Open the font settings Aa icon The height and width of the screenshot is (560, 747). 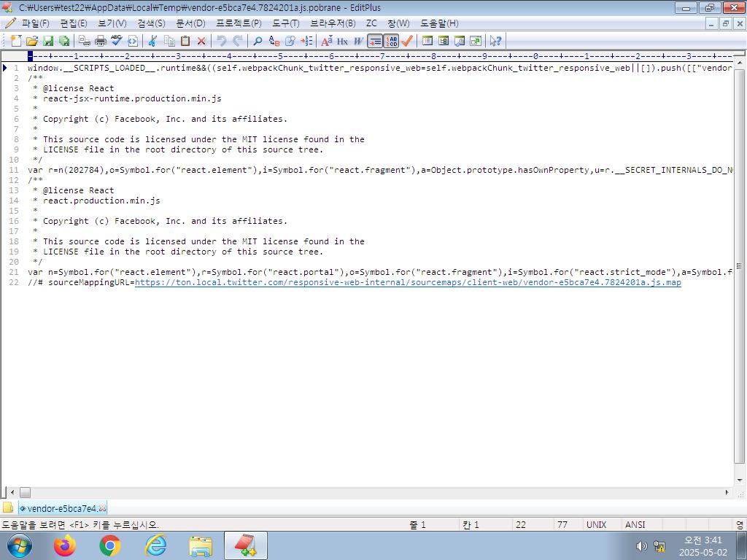point(326,41)
